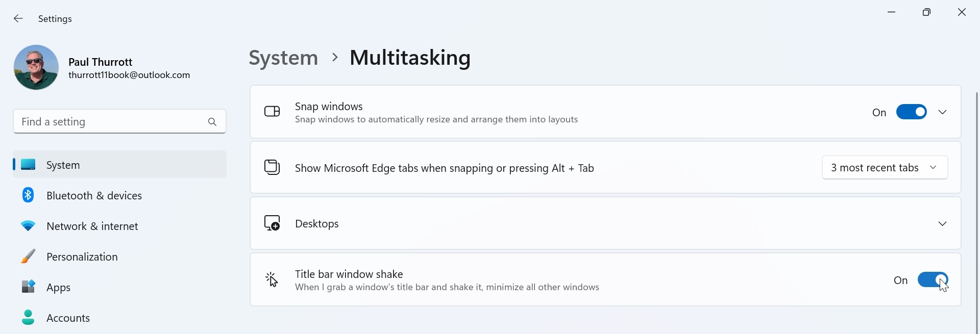Click the back arrow icon

[18, 19]
